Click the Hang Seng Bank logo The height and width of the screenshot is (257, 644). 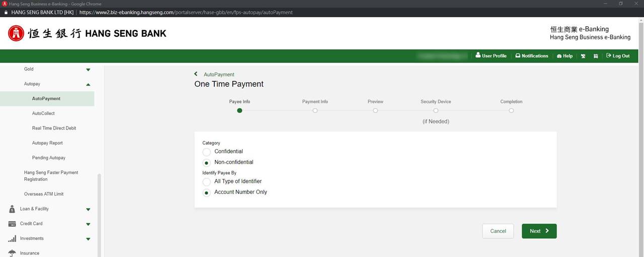(x=87, y=33)
